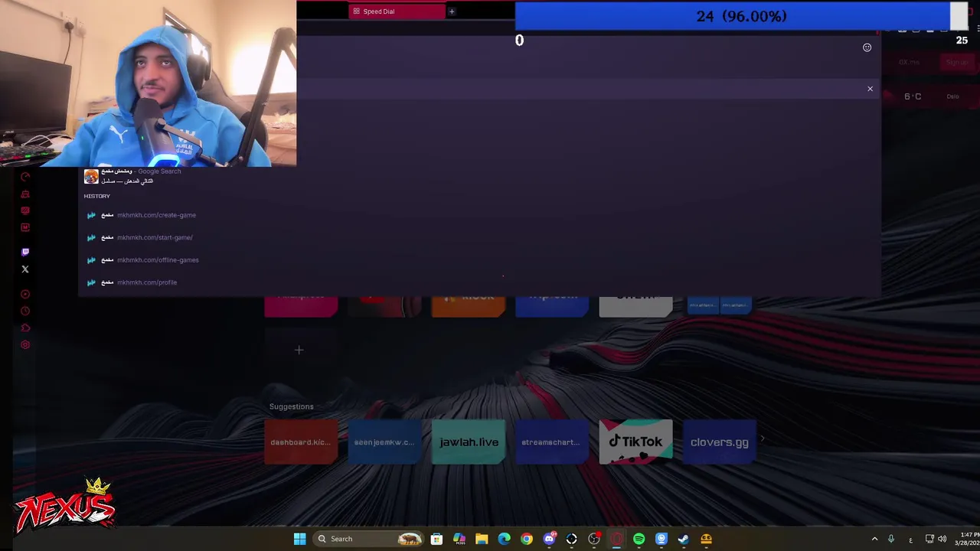
Task: Open File Explorer from taskbar
Action: [x=482, y=539]
